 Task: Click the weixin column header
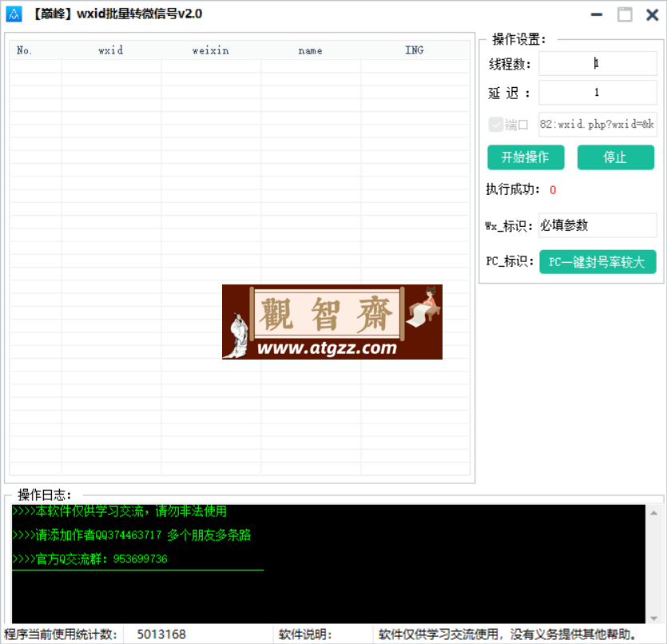pos(211,50)
